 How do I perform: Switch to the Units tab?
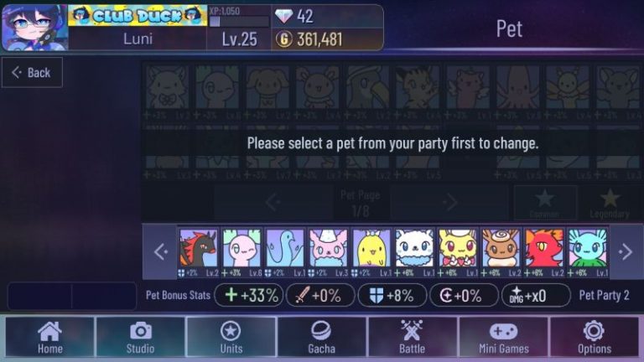231,337
